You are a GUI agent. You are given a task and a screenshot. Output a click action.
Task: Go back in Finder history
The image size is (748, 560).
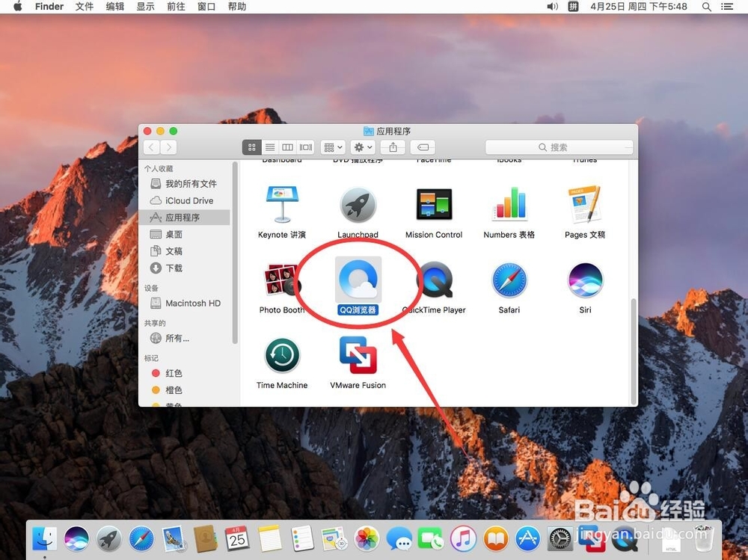pyautogui.click(x=151, y=147)
